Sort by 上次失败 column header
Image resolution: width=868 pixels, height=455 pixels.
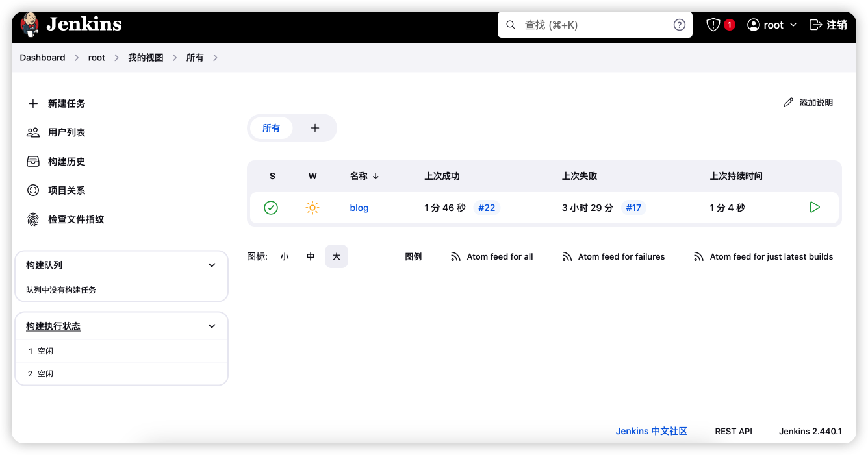pos(580,176)
